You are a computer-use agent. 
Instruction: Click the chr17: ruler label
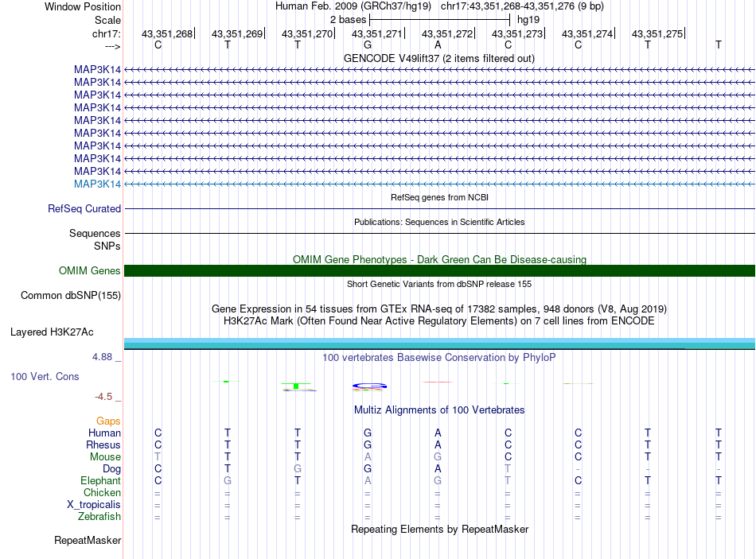tap(106, 33)
